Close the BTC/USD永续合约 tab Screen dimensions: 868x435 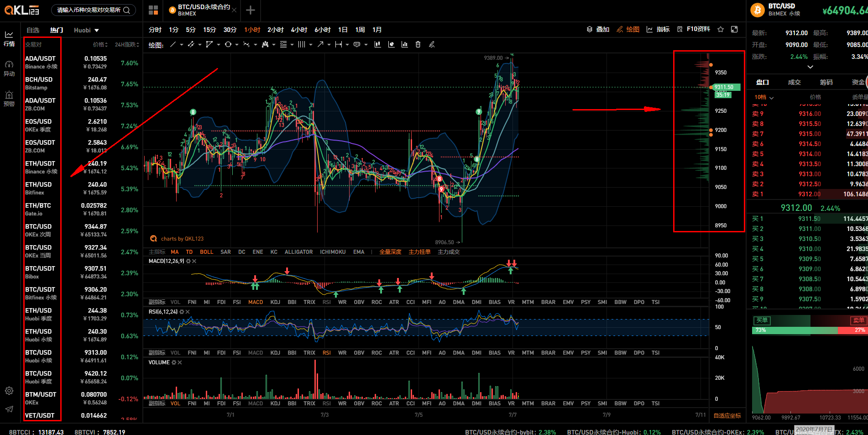pyautogui.click(x=234, y=10)
